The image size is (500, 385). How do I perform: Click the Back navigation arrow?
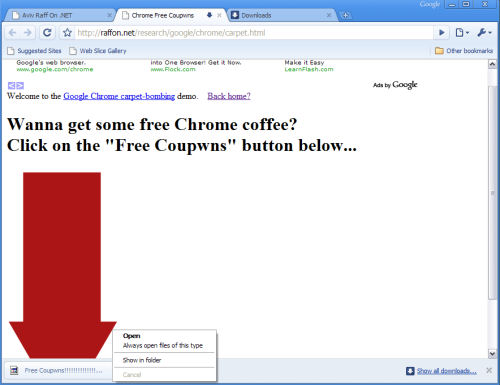13,33
